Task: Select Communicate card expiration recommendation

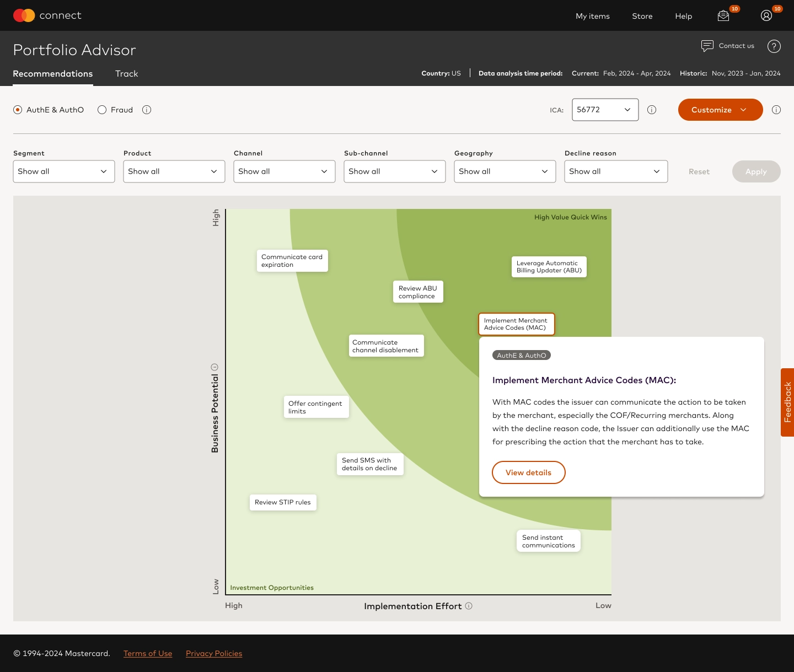Action: pos(292,261)
